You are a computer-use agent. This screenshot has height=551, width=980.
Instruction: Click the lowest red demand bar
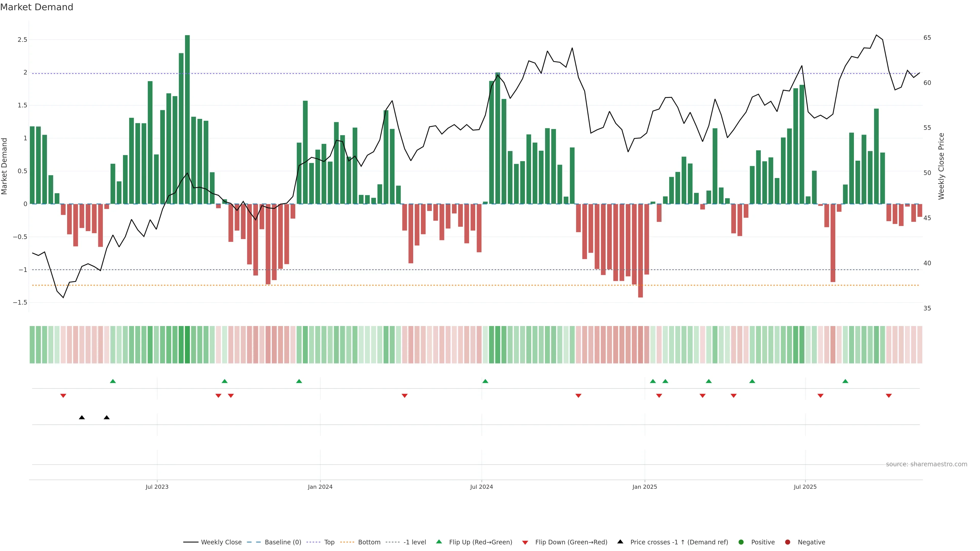click(x=640, y=251)
